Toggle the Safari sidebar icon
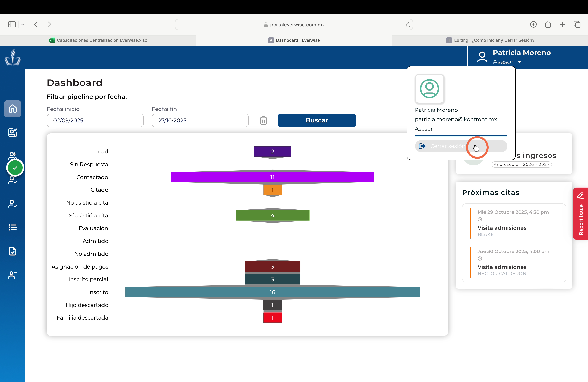588x382 pixels. (x=12, y=24)
